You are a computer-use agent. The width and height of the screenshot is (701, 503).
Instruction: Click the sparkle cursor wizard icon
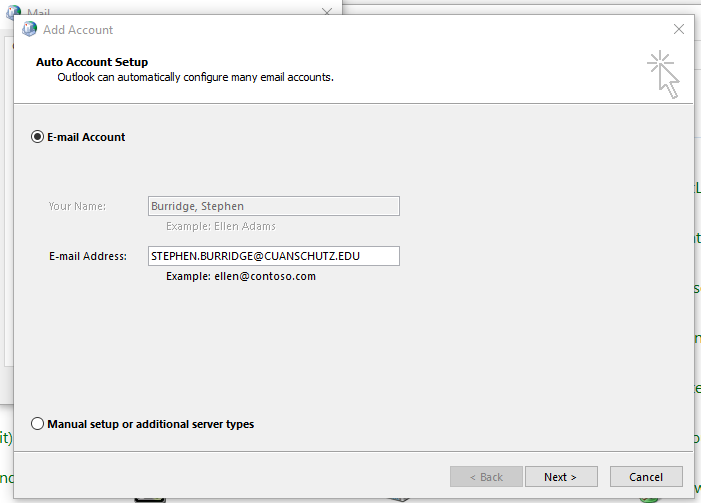(663, 76)
